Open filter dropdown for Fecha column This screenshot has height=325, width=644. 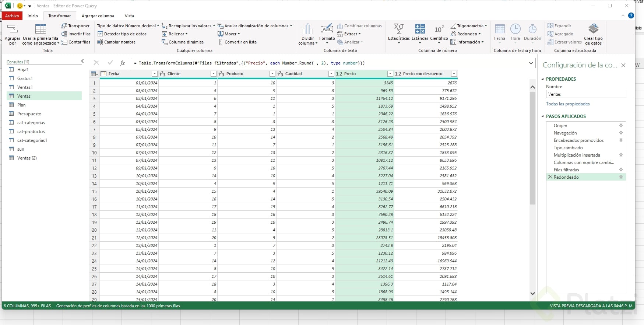click(x=154, y=74)
